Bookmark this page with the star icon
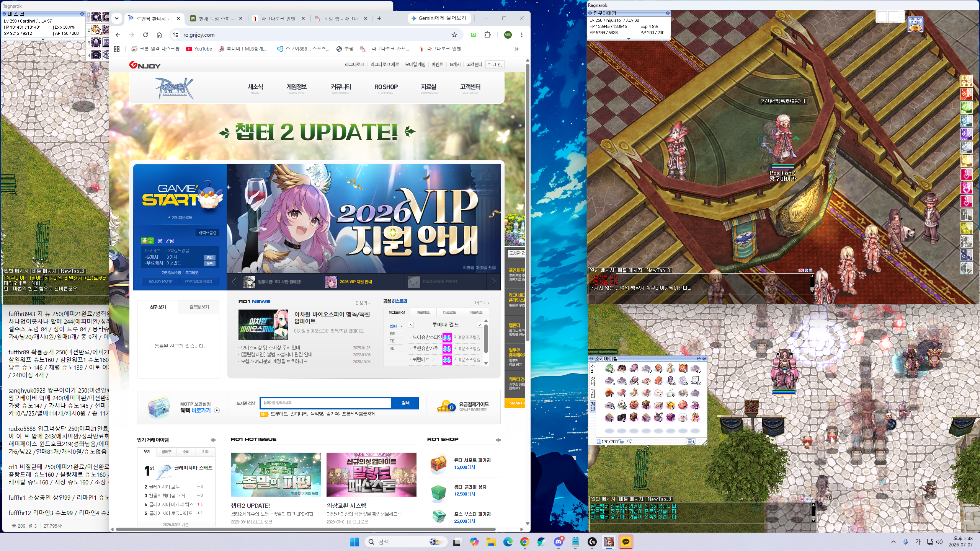Image resolution: width=980 pixels, height=551 pixels. pos(454,35)
